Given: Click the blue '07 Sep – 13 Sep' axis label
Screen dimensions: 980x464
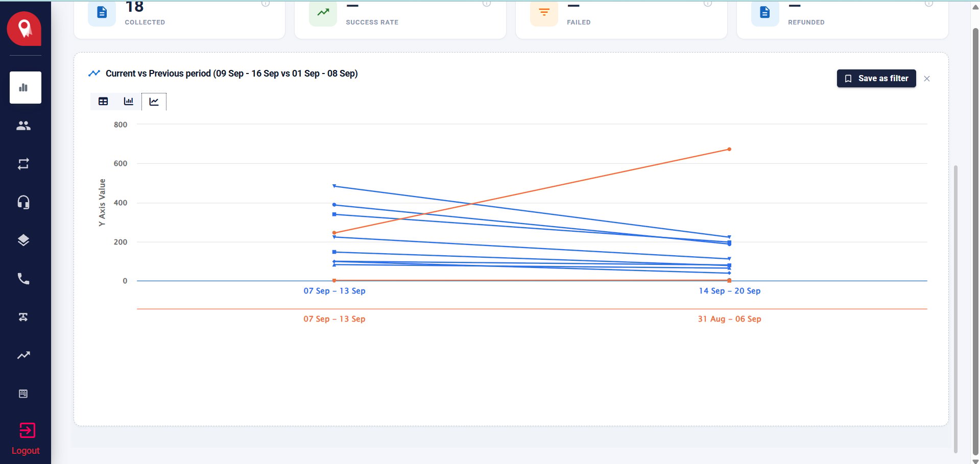Looking at the screenshot, I should point(334,291).
